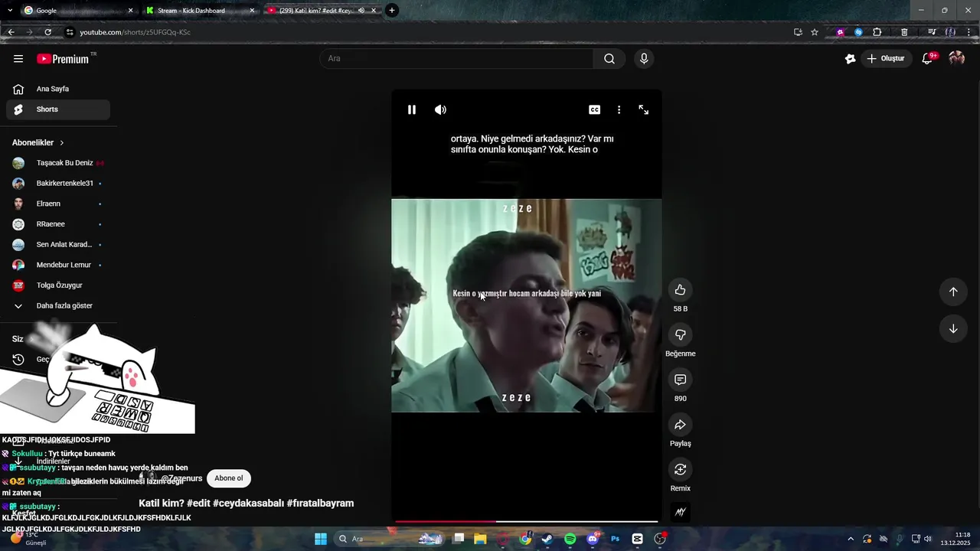
Task: Open the Remix option
Action: (x=680, y=469)
